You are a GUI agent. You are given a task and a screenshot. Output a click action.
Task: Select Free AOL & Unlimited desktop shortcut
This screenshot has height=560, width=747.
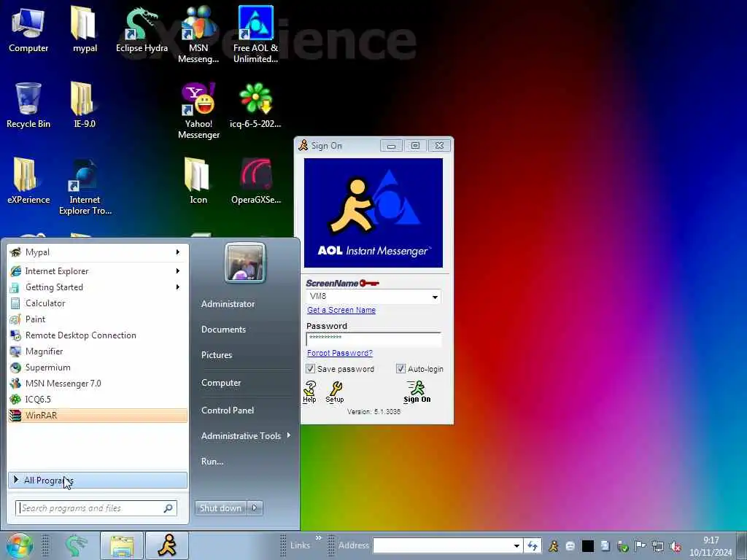click(255, 34)
